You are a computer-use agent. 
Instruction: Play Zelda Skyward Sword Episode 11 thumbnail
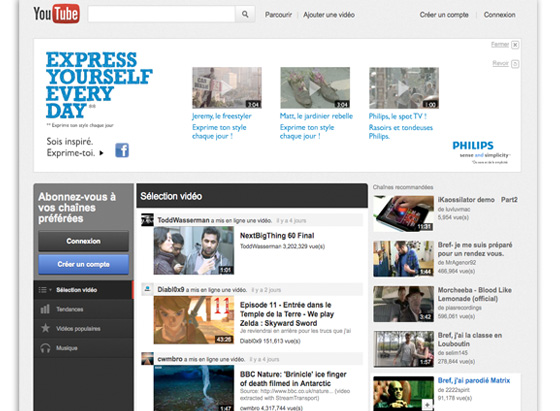(194, 320)
